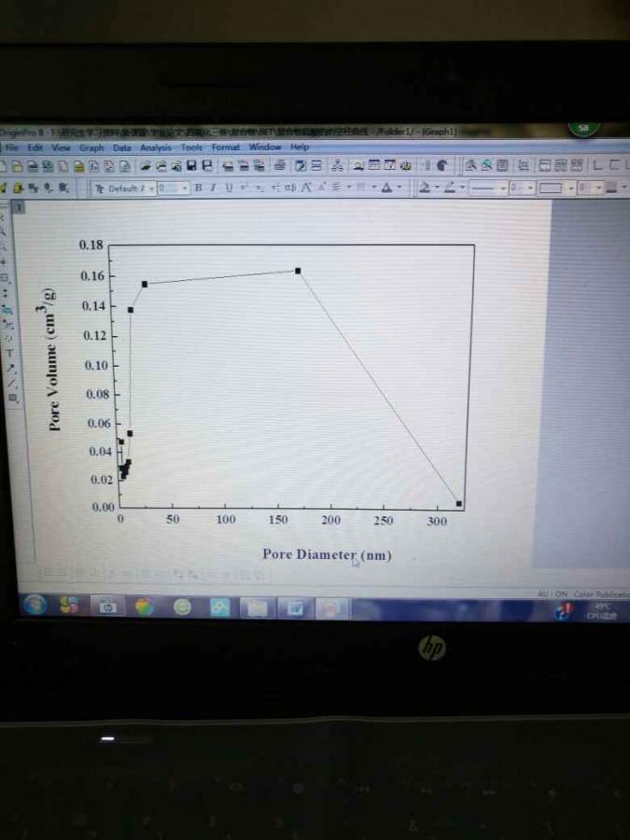Toggle Bold text formatting
This screenshot has width=630, height=840.
tap(198, 188)
